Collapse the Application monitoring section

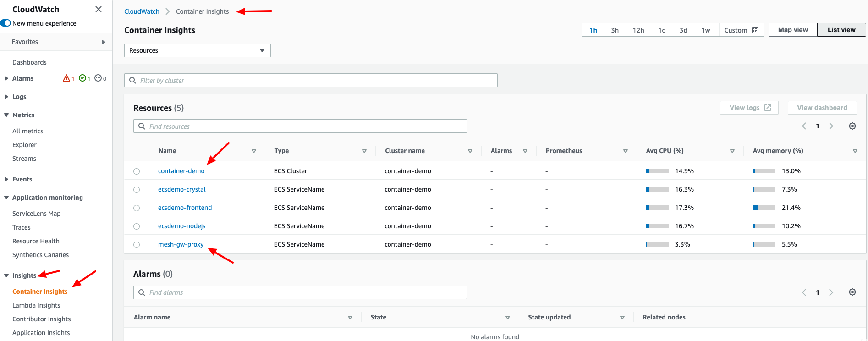(6, 198)
